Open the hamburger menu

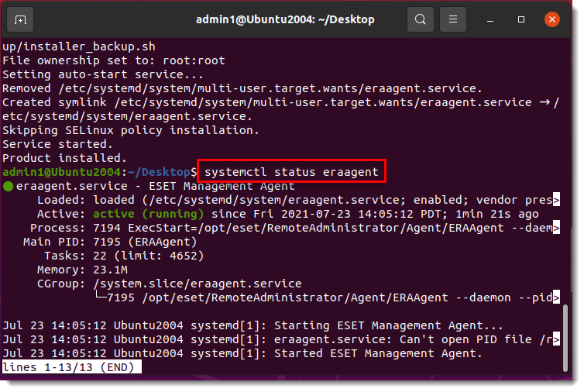pyautogui.click(x=453, y=19)
